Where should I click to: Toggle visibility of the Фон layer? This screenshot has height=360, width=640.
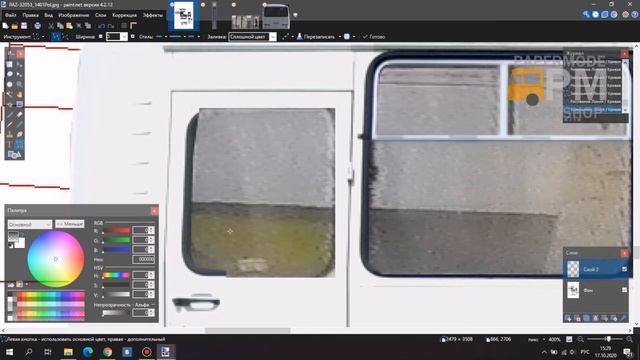[624, 290]
